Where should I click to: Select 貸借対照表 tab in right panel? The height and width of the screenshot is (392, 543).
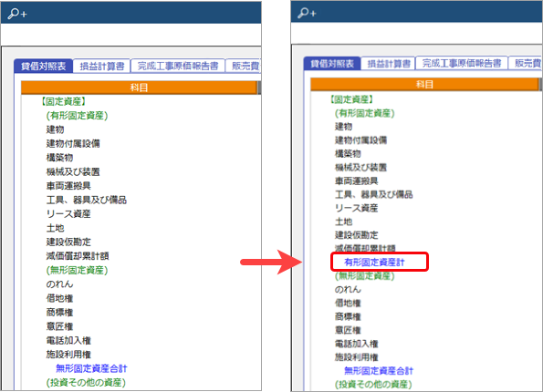(x=332, y=64)
